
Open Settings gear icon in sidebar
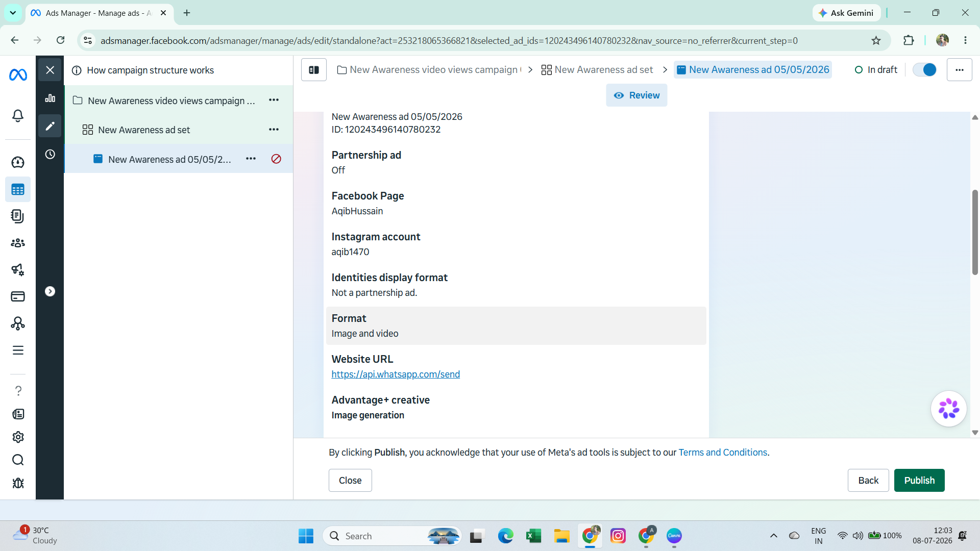[18, 437]
